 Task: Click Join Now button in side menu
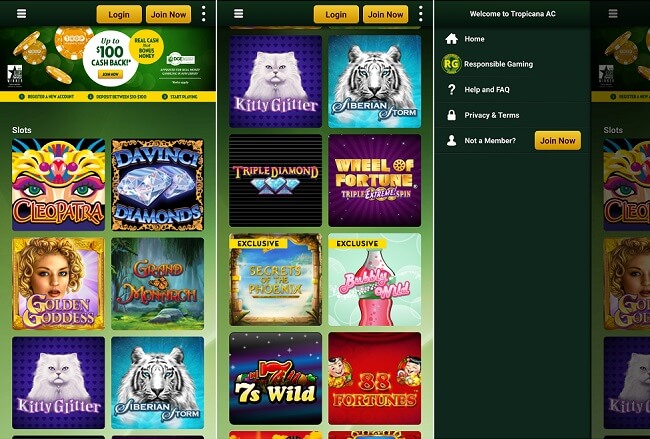(x=558, y=141)
